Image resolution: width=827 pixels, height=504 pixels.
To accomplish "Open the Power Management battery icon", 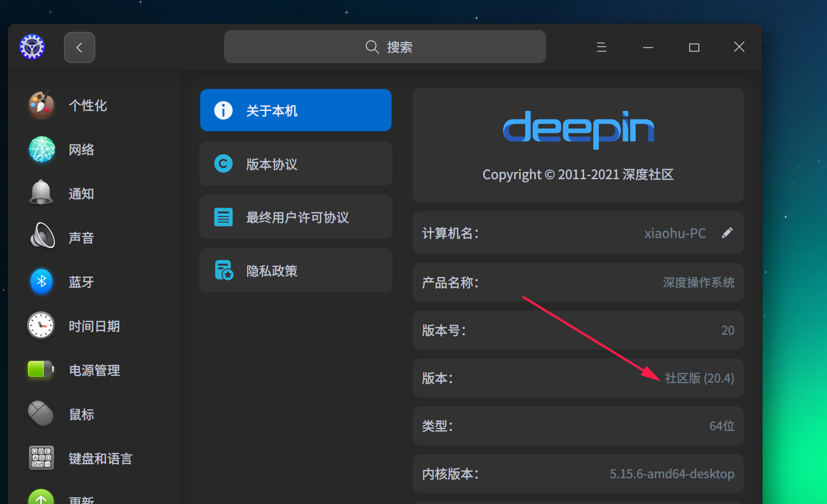I will 41,369.
